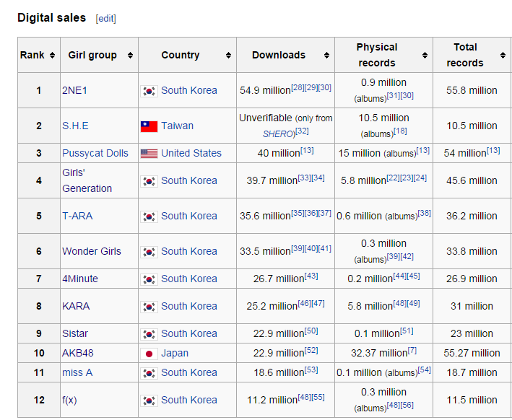Screen dimensions: 512x420
Task: Click South Korea flag in Wonder Girls row
Action: click(149, 252)
